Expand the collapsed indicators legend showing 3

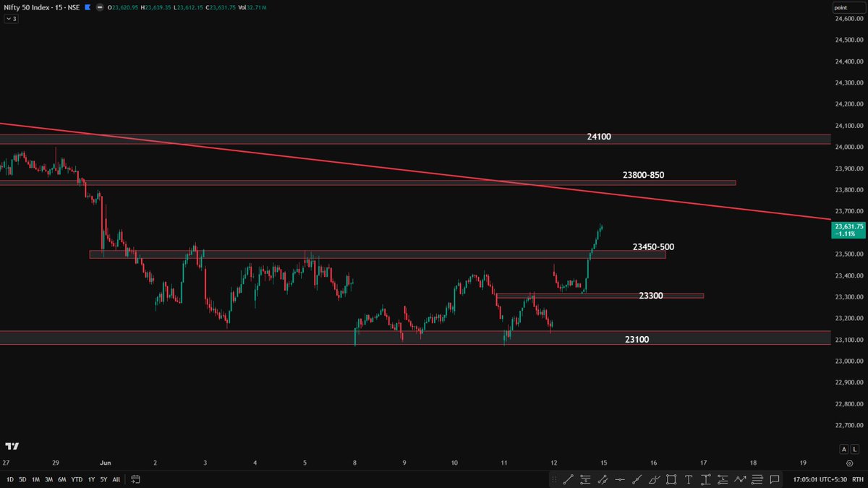click(x=12, y=19)
